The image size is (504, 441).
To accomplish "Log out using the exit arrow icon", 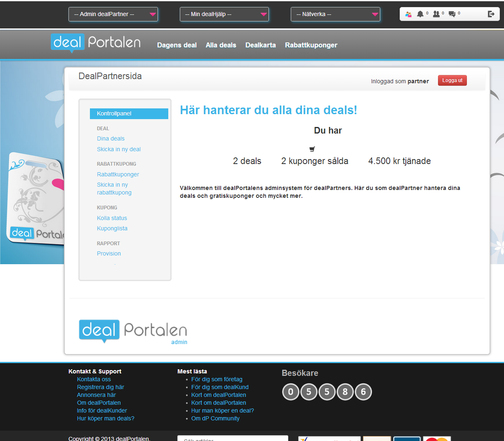I will pyautogui.click(x=491, y=14).
